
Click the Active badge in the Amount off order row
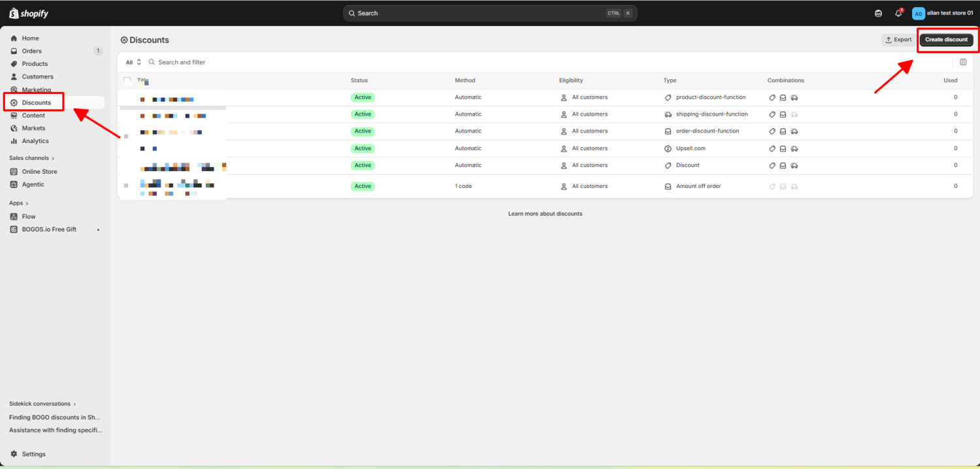(363, 186)
